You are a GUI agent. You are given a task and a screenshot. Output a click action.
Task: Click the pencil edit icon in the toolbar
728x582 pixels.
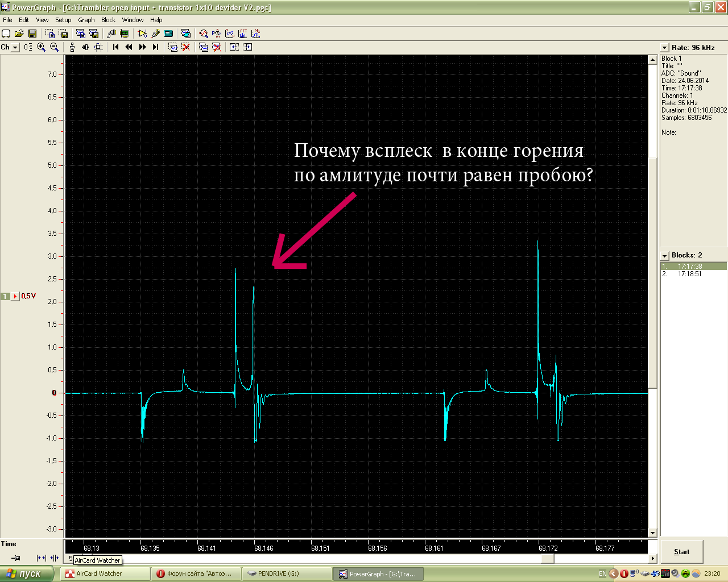tap(155, 34)
